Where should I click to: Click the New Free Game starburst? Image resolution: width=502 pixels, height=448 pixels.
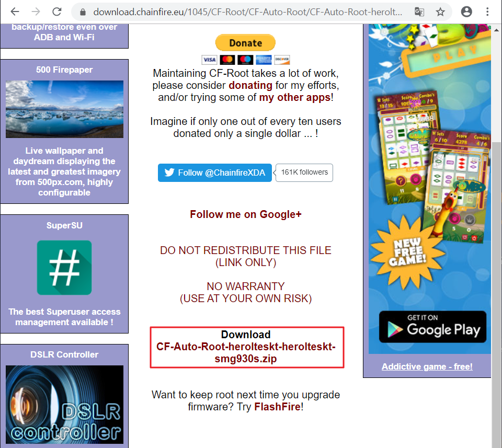tap(407, 252)
